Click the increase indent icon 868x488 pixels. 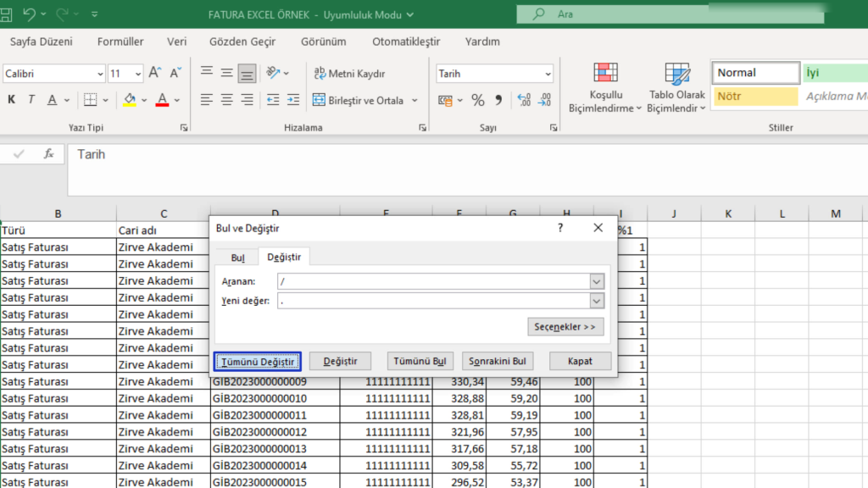(x=293, y=100)
